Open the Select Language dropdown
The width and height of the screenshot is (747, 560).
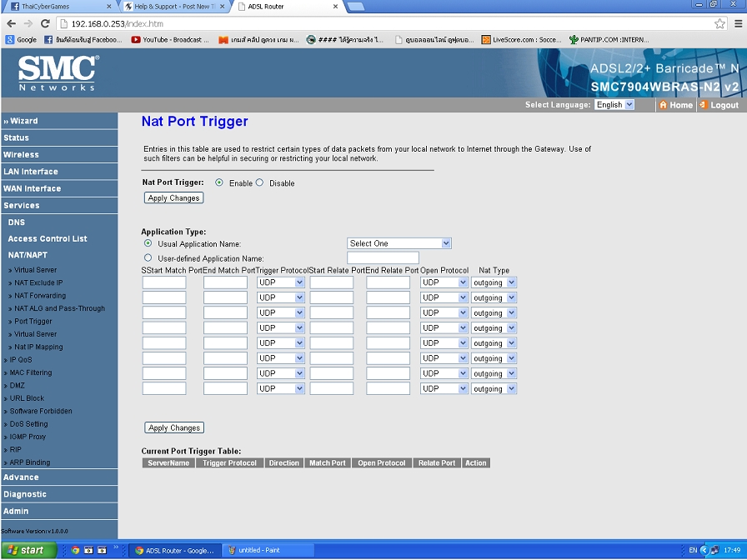[614, 105]
